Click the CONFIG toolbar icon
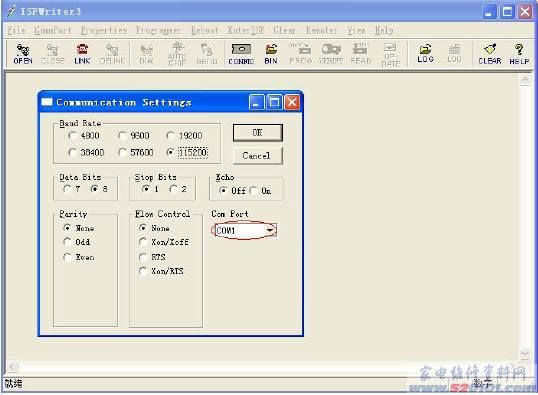Image resolution: width=538 pixels, height=395 pixels. click(x=241, y=54)
